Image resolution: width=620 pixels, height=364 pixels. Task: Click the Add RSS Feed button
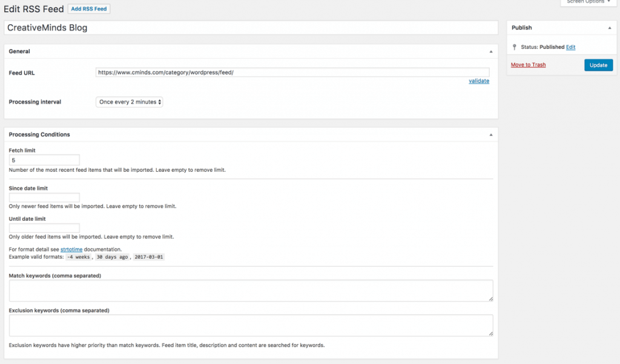pos(90,9)
